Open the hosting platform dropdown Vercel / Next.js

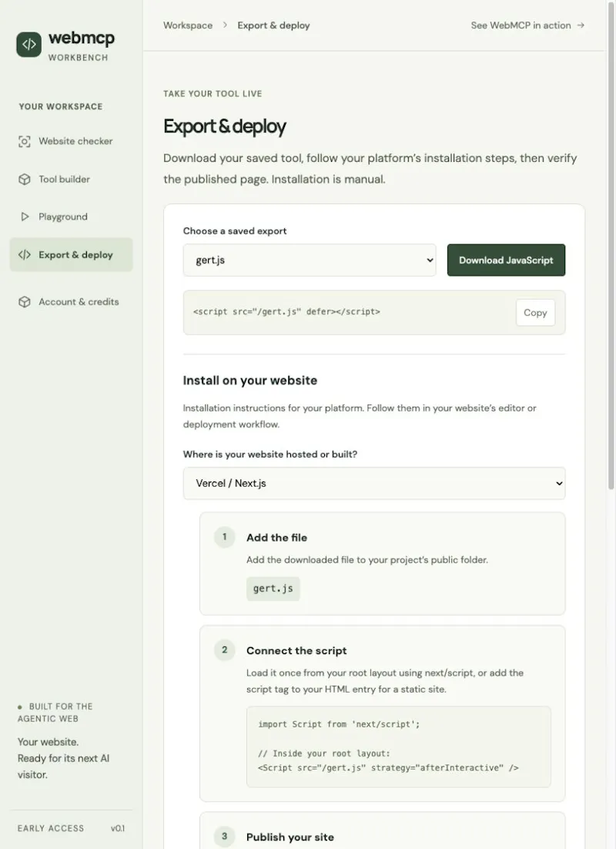point(374,484)
